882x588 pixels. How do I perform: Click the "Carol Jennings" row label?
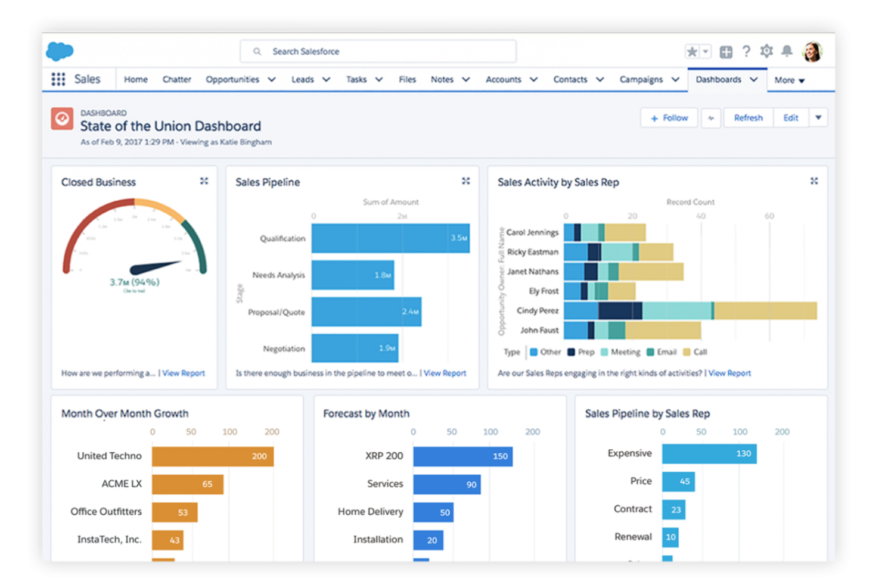[x=533, y=232]
